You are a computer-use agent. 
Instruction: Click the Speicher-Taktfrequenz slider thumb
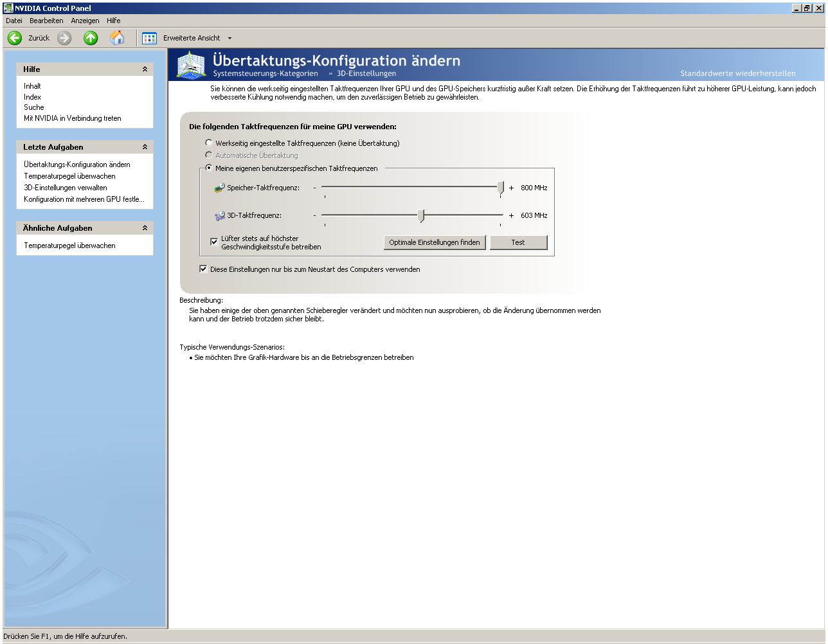(500, 188)
